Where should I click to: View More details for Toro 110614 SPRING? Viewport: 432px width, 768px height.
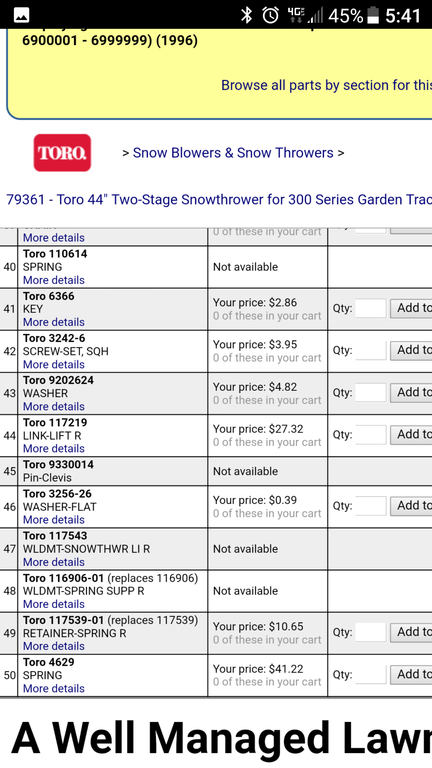(54, 280)
